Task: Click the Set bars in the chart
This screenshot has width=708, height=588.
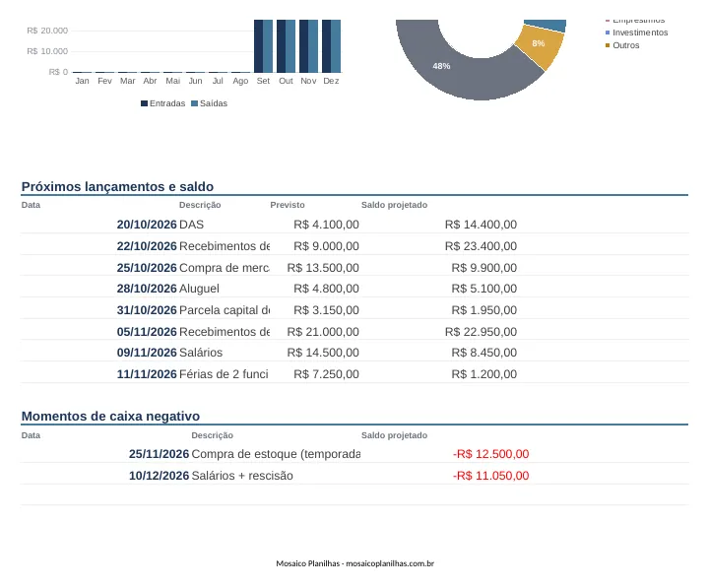Action: [263, 46]
